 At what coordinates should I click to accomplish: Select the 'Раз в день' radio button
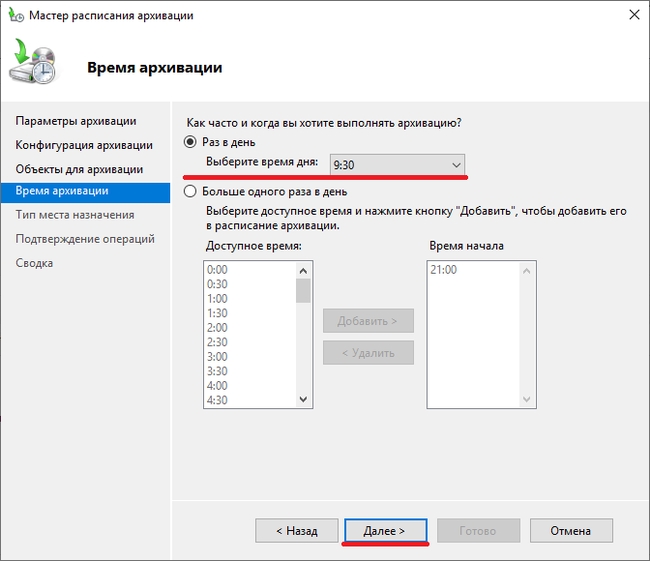pos(190,142)
